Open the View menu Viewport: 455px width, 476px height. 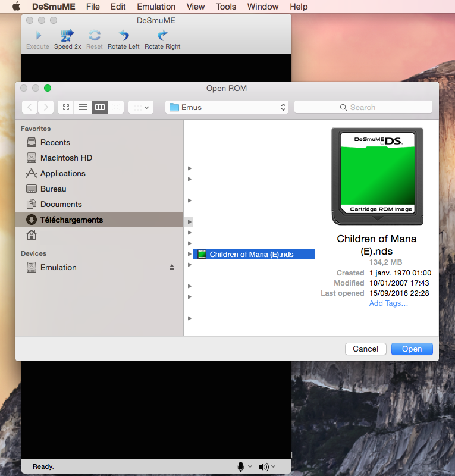pyautogui.click(x=196, y=7)
